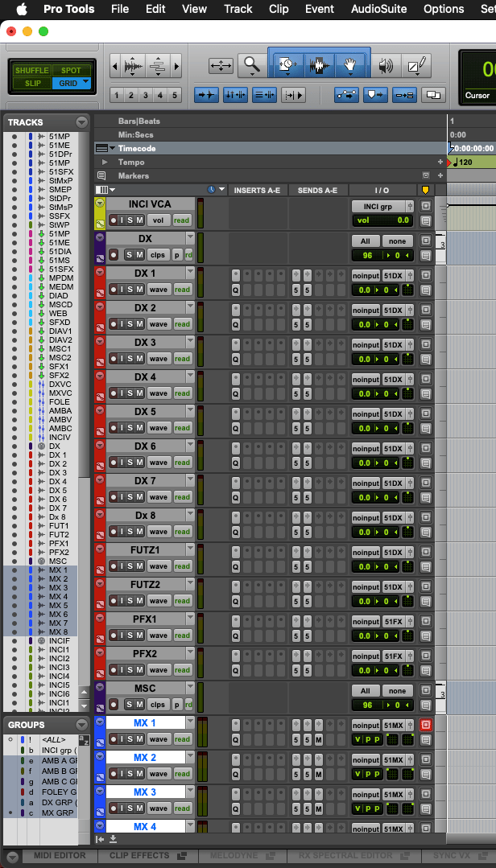Click the clock icon in track header
The image size is (496, 868).
(x=211, y=190)
